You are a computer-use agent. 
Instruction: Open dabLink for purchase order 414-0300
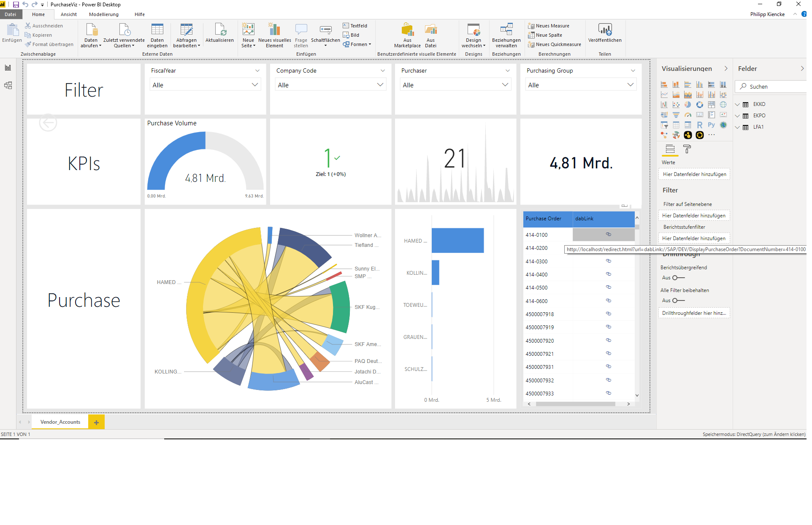(609, 261)
